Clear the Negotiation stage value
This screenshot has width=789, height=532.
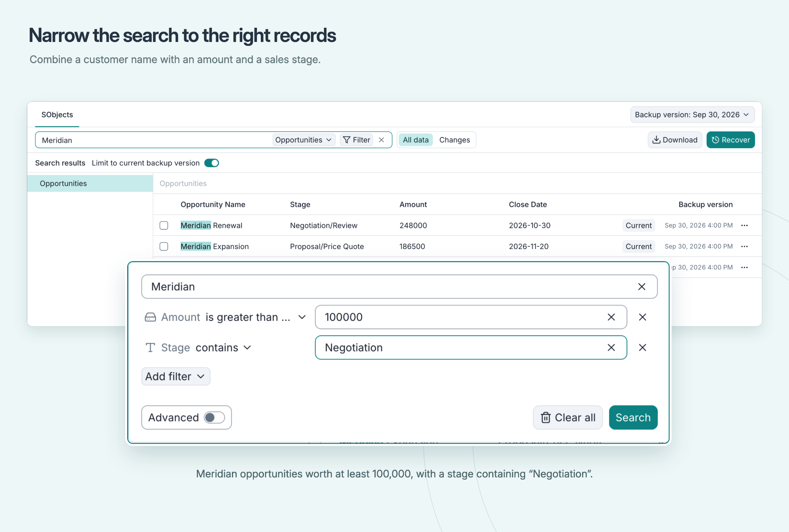click(611, 348)
